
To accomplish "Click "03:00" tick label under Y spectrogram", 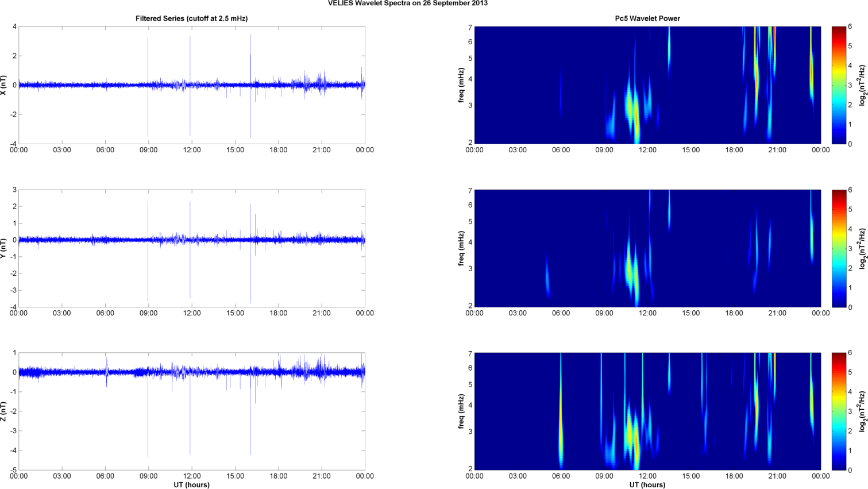I will coord(518,313).
